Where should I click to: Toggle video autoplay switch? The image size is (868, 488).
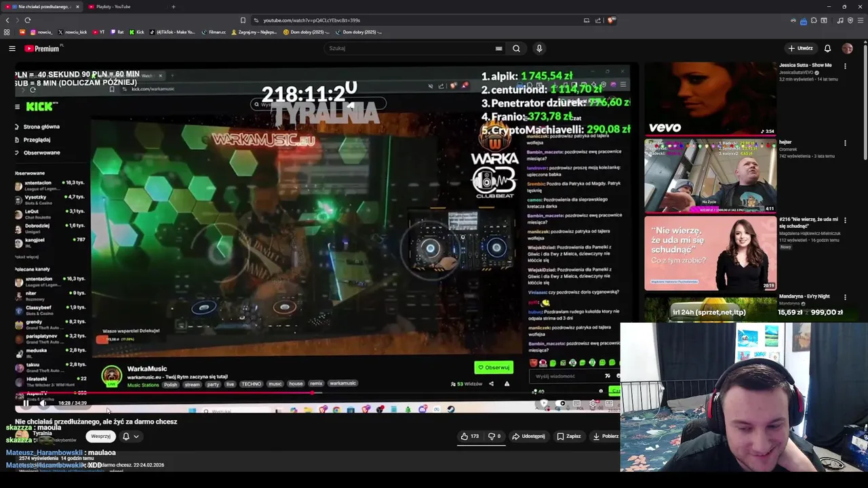pyautogui.click(x=560, y=404)
